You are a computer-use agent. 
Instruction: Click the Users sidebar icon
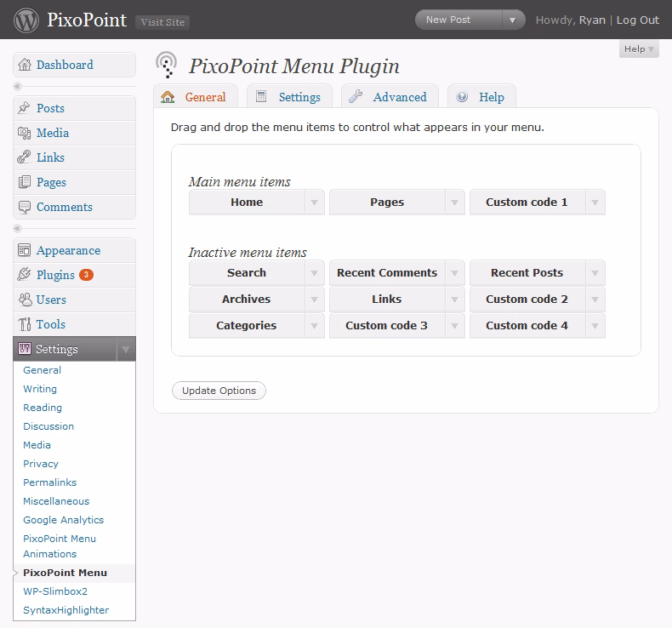(x=25, y=300)
